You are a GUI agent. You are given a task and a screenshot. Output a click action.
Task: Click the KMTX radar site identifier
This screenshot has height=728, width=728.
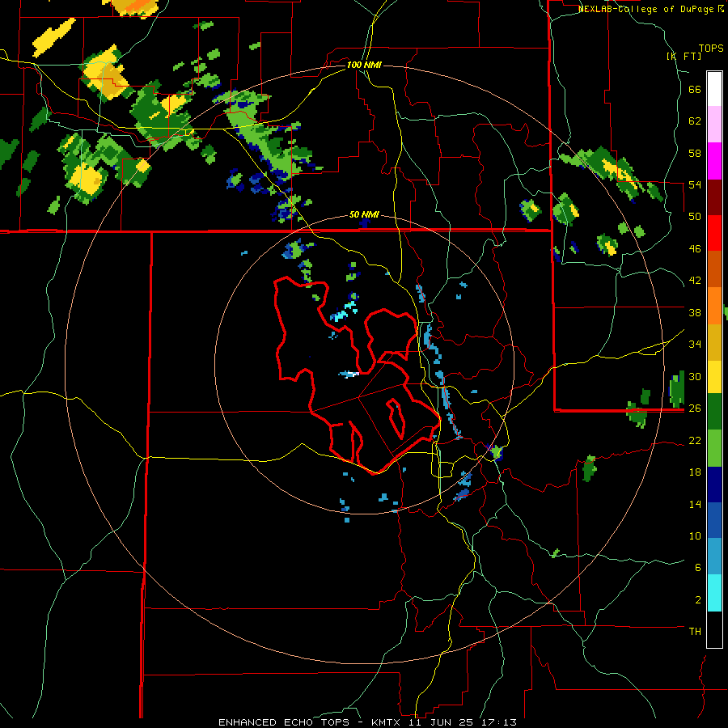point(385,722)
